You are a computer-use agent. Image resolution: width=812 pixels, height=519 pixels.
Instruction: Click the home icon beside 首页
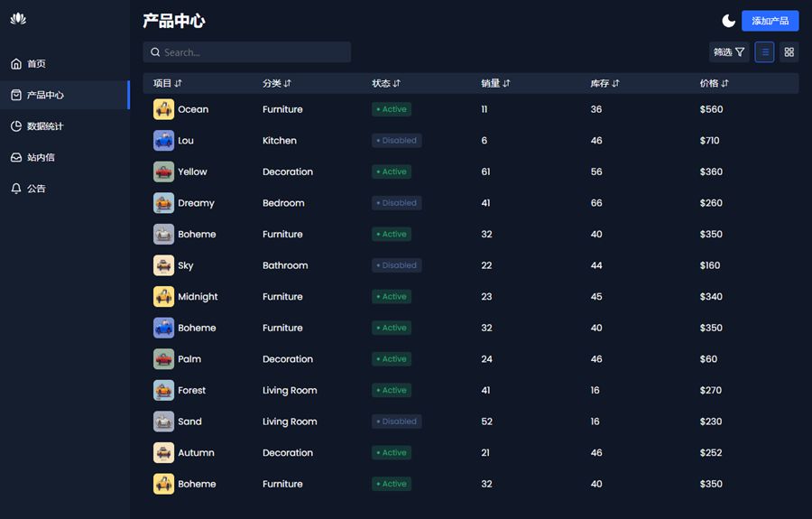pos(16,64)
